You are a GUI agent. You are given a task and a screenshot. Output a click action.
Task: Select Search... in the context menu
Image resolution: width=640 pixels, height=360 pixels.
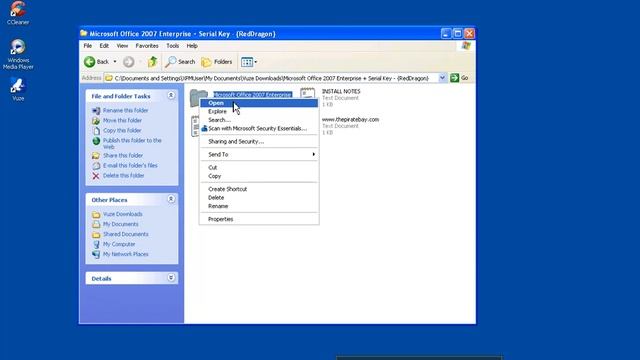pyautogui.click(x=259, y=120)
